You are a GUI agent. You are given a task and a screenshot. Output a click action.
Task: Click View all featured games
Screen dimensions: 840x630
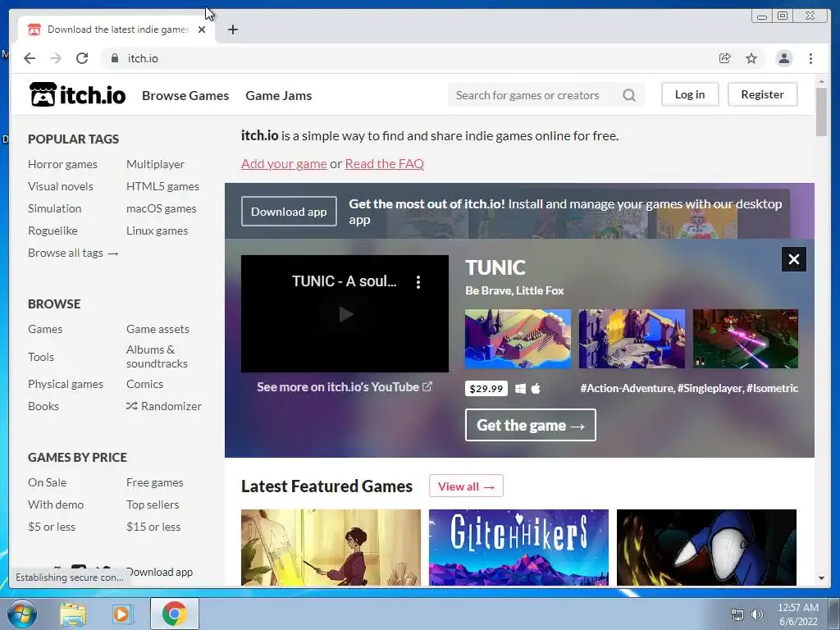(466, 486)
